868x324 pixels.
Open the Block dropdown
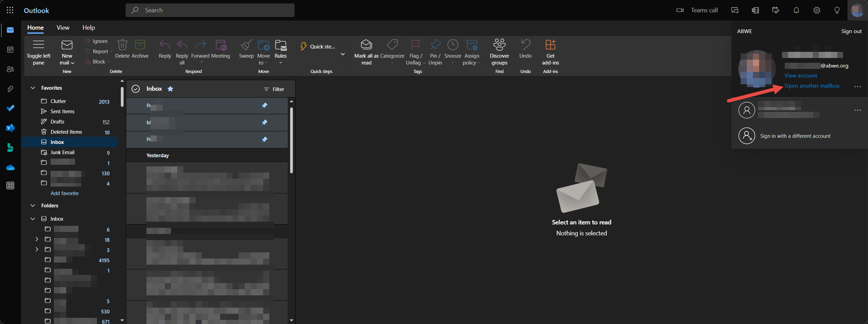click(x=109, y=62)
